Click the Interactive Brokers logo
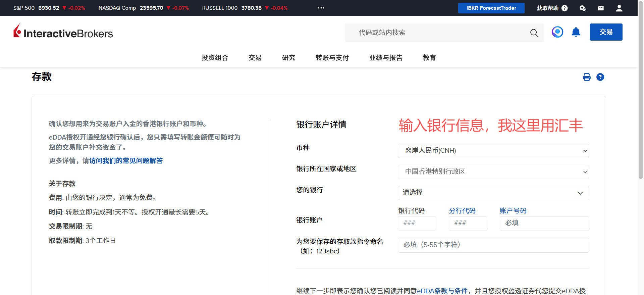This screenshot has width=644, height=295. point(63,32)
